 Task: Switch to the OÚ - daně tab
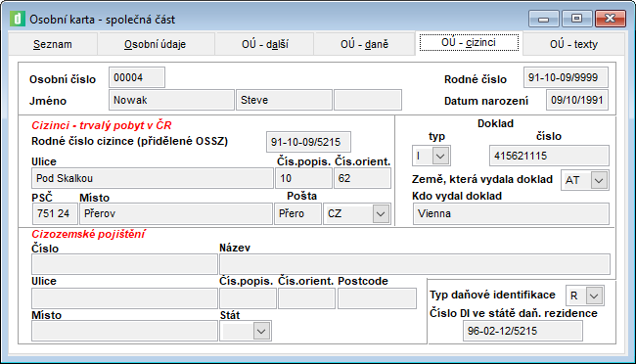click(364, 44)
